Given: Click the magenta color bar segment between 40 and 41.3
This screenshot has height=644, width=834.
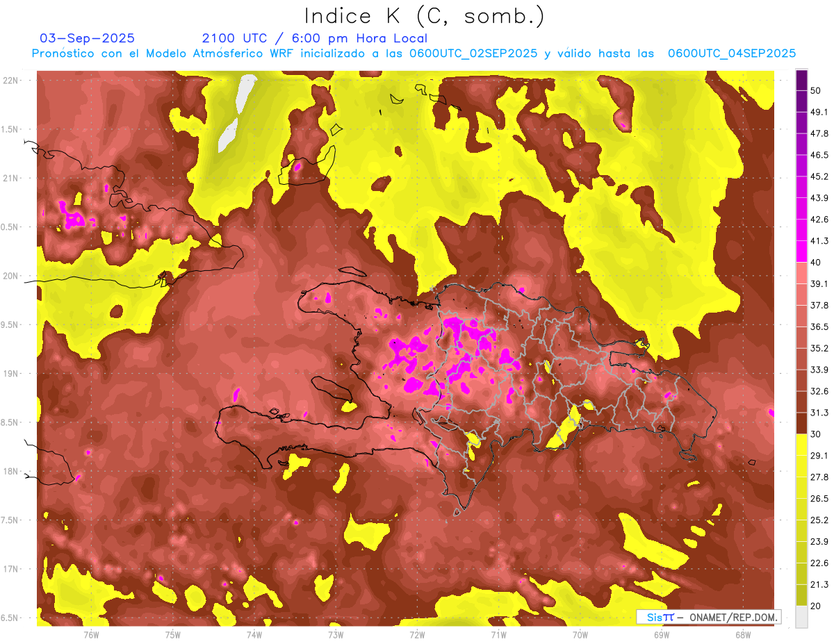Looking at the screenshot, I should pos(801,251).
